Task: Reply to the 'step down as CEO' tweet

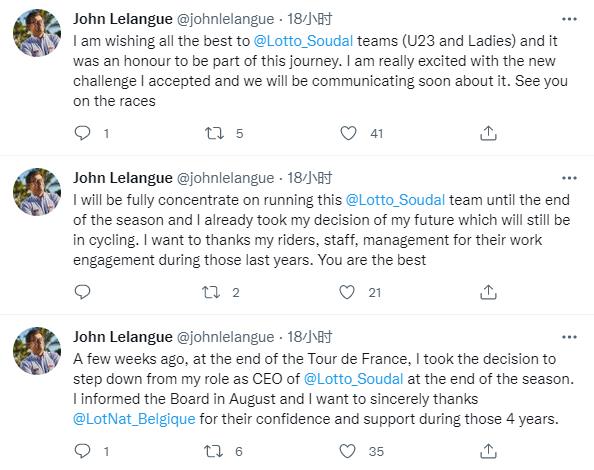Action: coord(82,451)
